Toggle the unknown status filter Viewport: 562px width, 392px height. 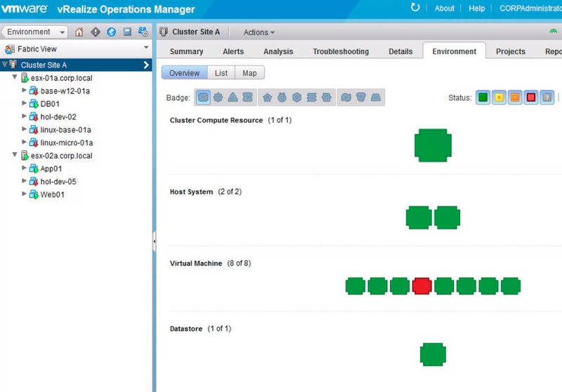point(547,98)
